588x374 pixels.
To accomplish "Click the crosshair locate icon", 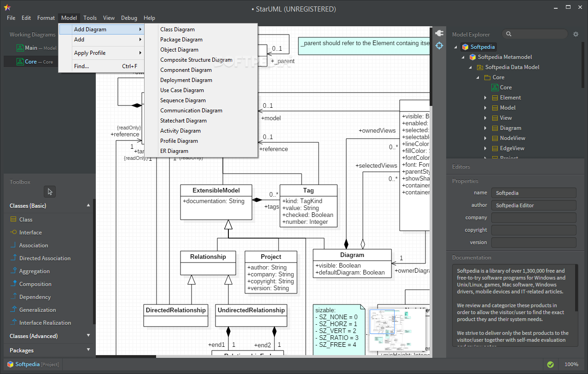I will pyautogui.click(x=439, y=46).
